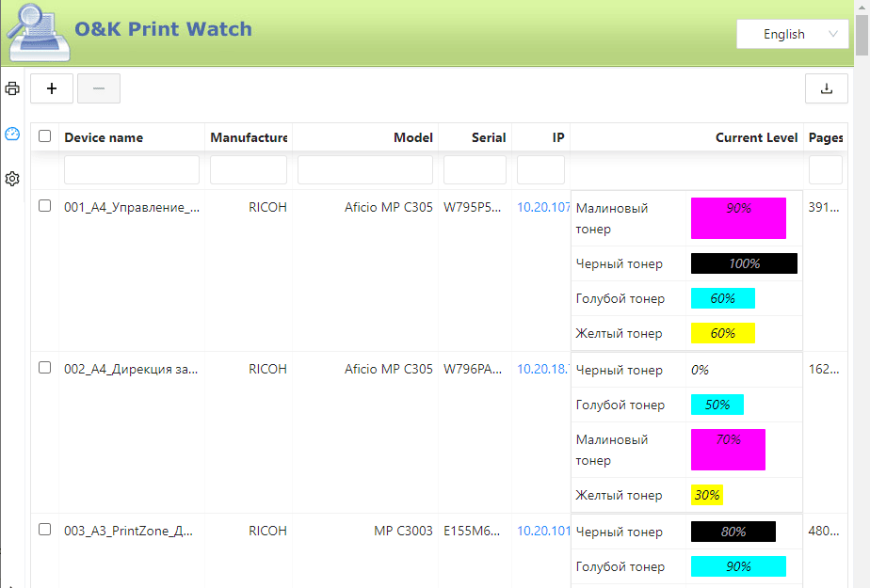The width and height of the screenshot is (870, 588).
Task: Click pages value 391... cell
Action: (824, 207)
